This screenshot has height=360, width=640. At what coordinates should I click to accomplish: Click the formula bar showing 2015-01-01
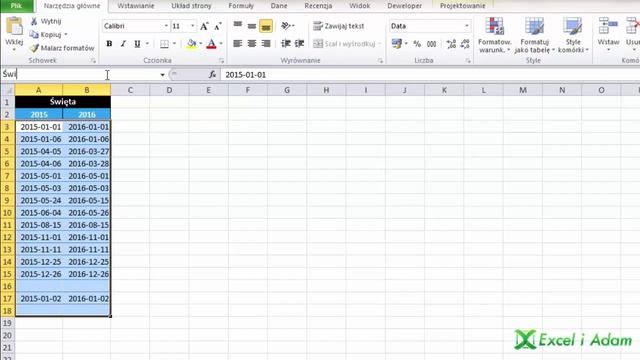tap(431, 75)
